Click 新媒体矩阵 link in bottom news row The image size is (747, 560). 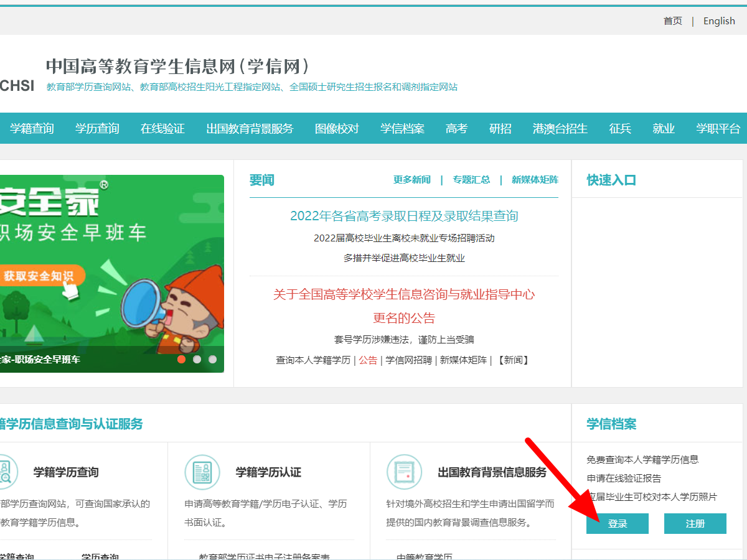464,360
